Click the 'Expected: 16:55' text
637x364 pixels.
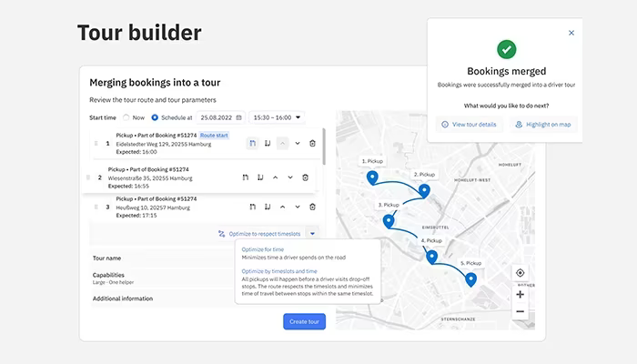128,186
